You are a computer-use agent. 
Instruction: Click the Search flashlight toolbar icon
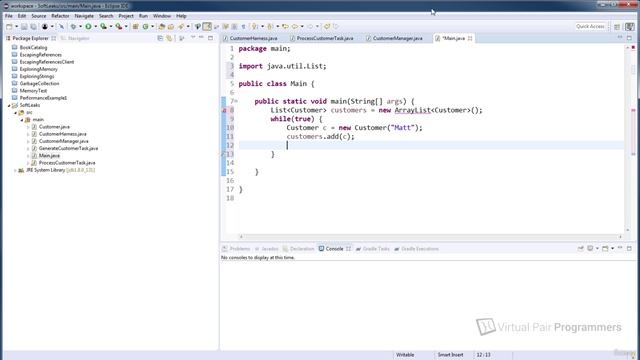pyautogui.click(x=181, y=27)
